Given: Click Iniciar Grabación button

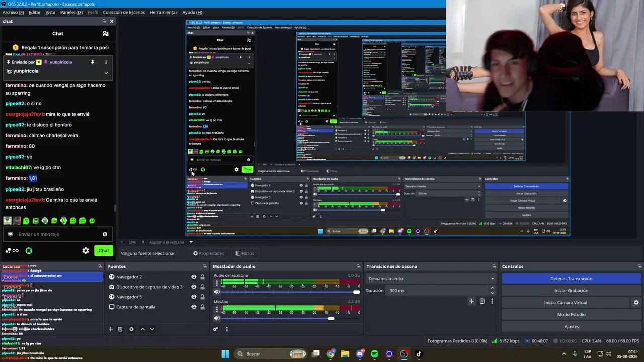Looking at the screenshot, I should pos(572,290).
